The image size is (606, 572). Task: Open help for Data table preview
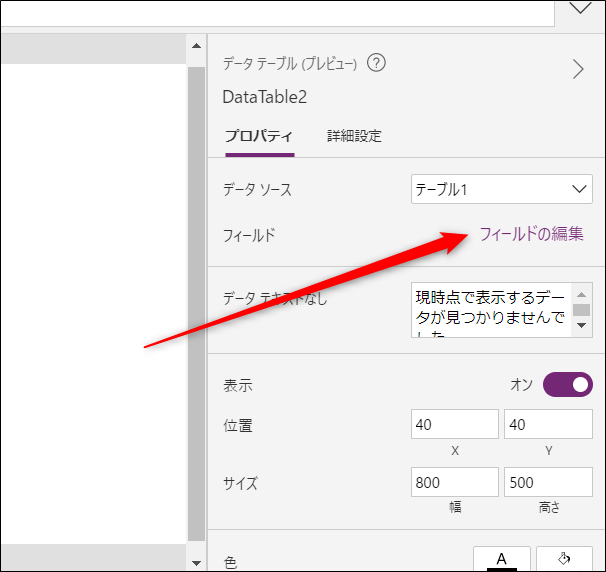(376, 63)
